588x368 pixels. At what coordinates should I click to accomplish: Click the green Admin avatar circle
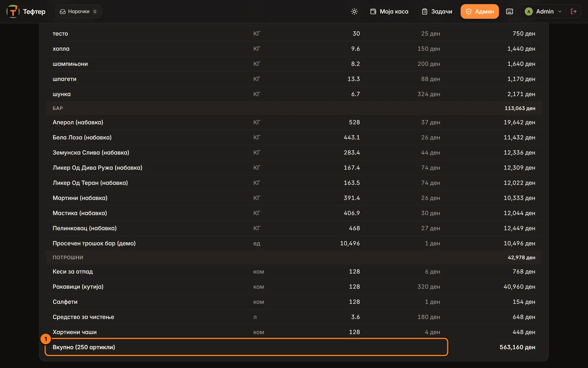click(x=529, y=11)
